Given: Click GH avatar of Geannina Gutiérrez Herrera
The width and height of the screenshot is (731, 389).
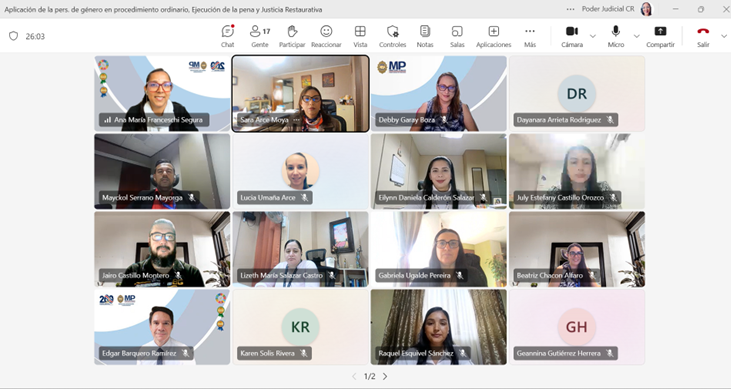Looking at the screenshot, I should point(577,327).
